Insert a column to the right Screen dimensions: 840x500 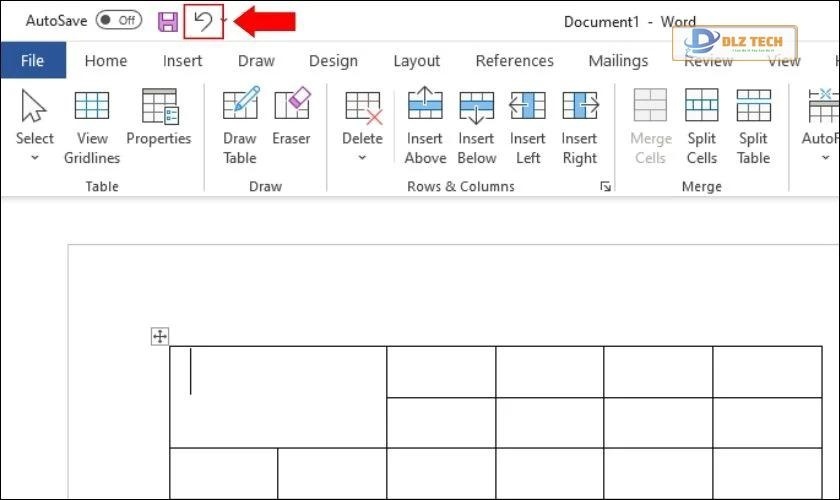click(x=579, y=127)
